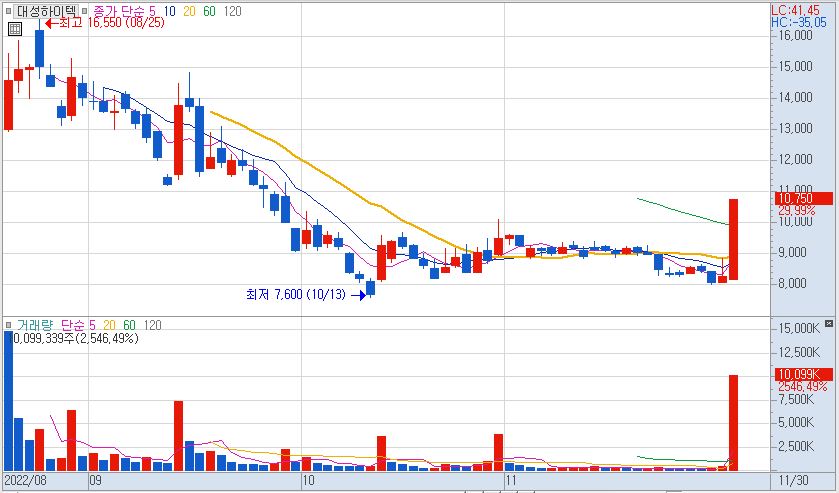The width and height of the screenshot is (839, 493).
Task: Click the 2,500K volume axis label
Action: (x=798, y=446)
